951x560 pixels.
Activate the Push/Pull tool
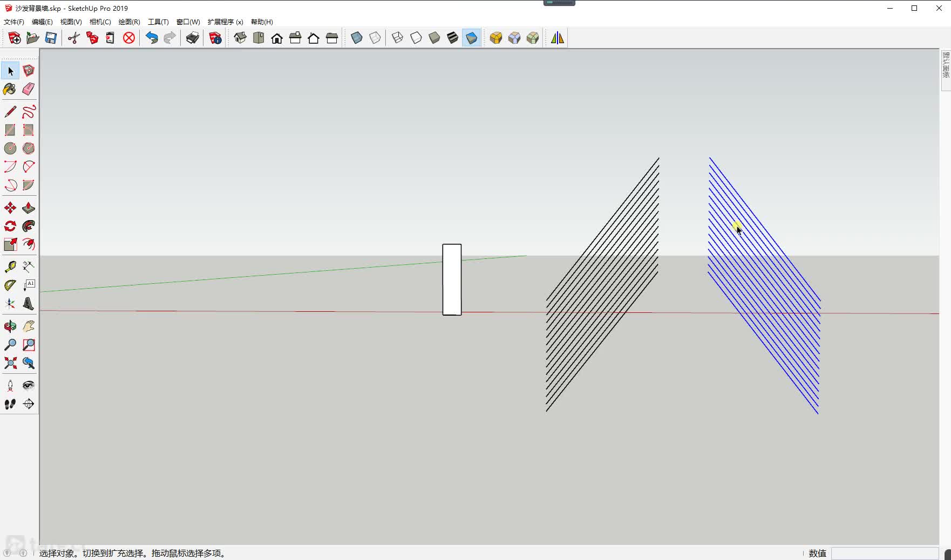pos(29,208)
